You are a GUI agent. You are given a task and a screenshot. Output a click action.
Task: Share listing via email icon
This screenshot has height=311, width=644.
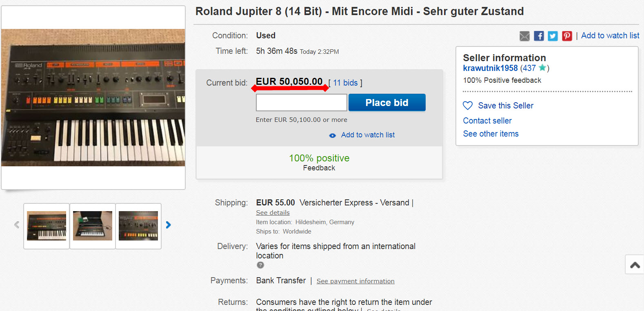click(x=524, y=36)
